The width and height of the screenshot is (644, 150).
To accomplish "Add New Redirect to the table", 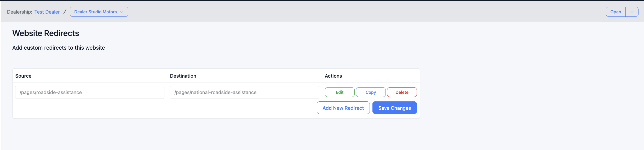I will point(343,108).
